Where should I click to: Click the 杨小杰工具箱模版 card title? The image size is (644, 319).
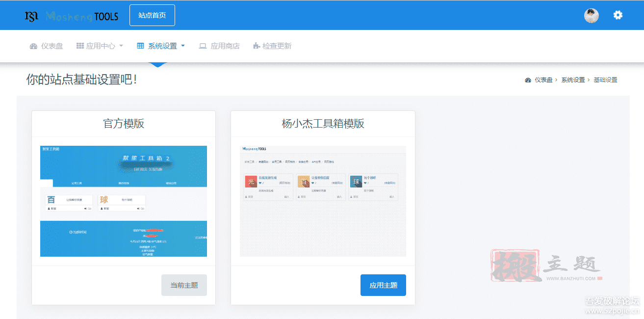[323, 124]
